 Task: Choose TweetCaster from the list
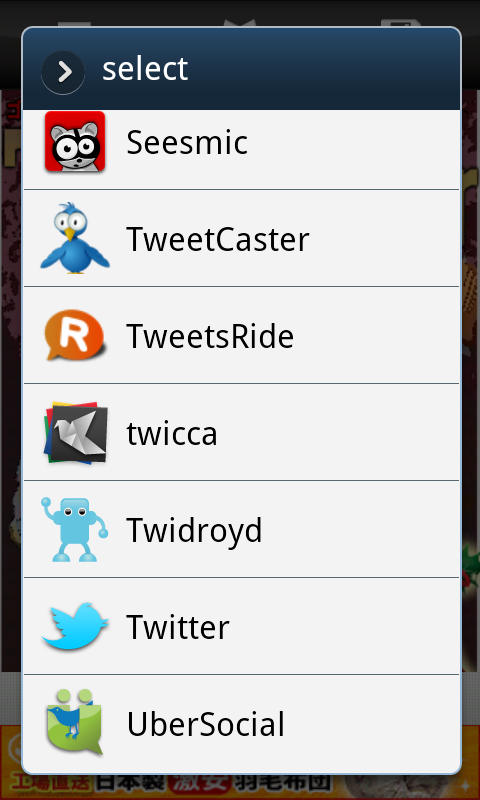tap(241, 238)
